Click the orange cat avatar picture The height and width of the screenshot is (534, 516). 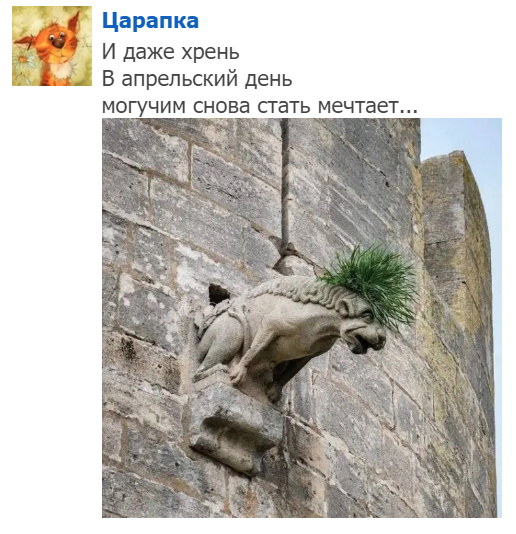pos(52,46)
